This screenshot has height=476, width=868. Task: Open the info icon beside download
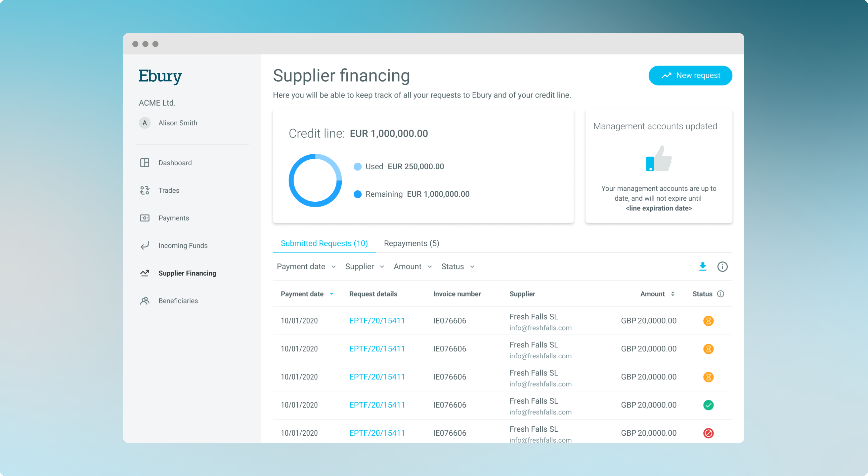[722, 267]
